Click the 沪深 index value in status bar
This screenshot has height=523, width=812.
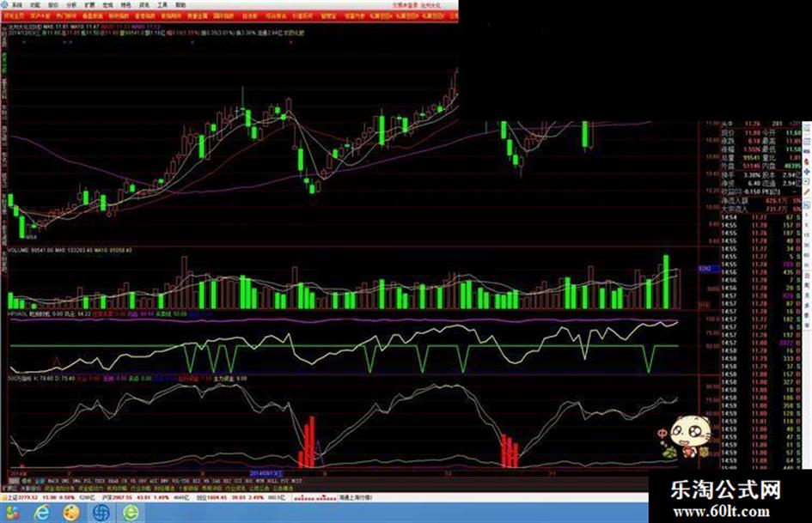(x=123, y=497)
